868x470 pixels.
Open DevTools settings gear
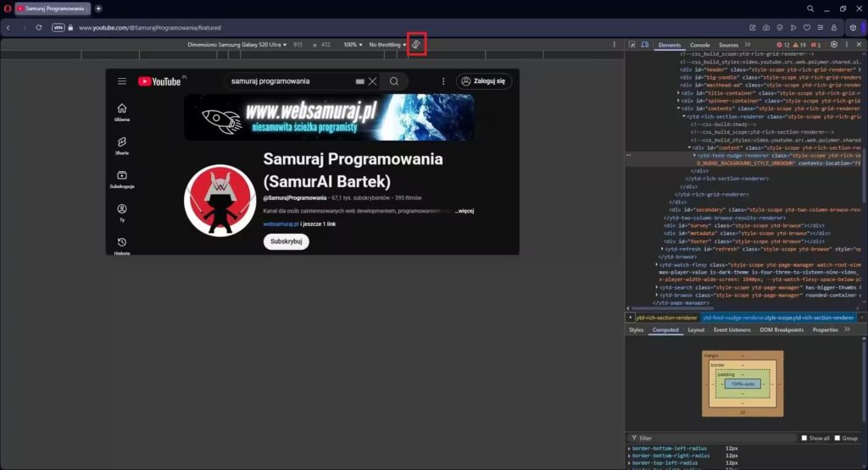(x=834, y=44)
